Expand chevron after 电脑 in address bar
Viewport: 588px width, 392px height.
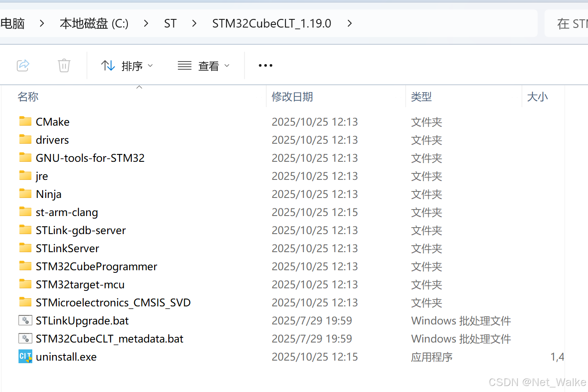tap(42, 23)
